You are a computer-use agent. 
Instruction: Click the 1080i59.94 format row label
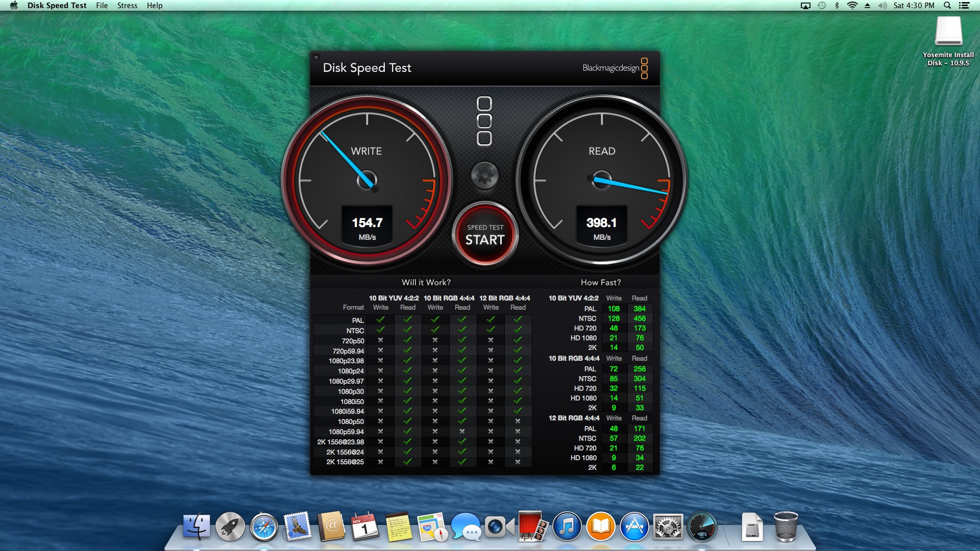click(348, 411)
